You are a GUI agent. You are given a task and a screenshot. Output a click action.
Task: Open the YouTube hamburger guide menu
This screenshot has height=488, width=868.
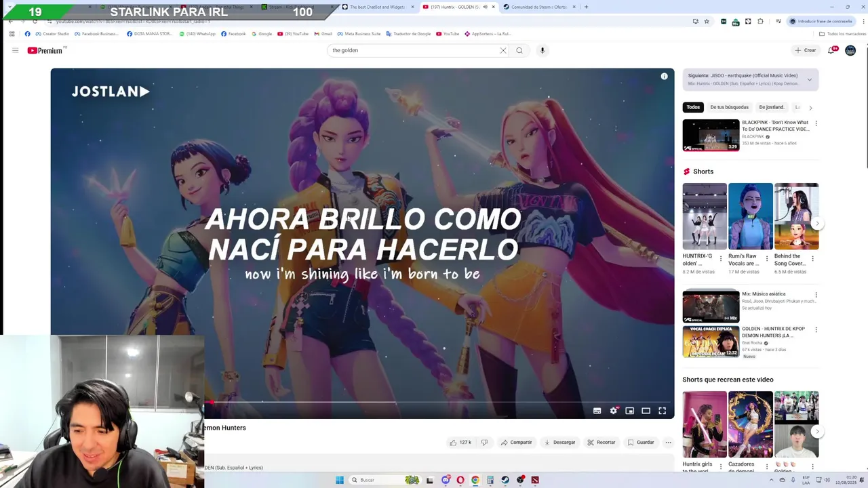point(15,50)
